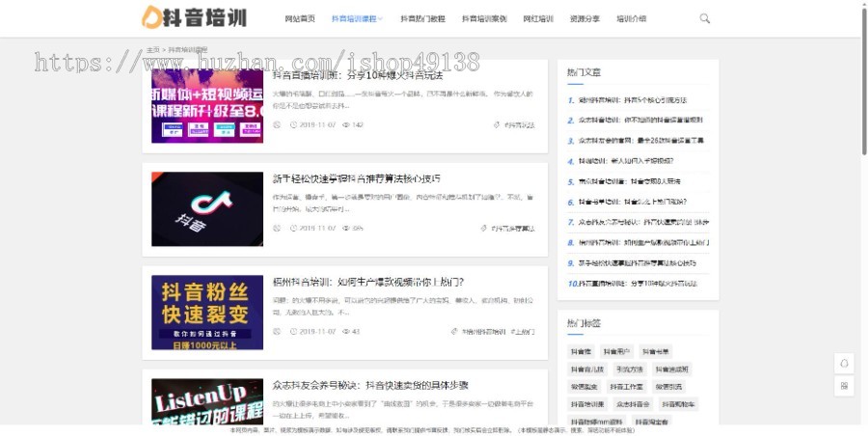
Task: Open hot article number 10 about 10种爆火抖音玩法
Action: 637,284
